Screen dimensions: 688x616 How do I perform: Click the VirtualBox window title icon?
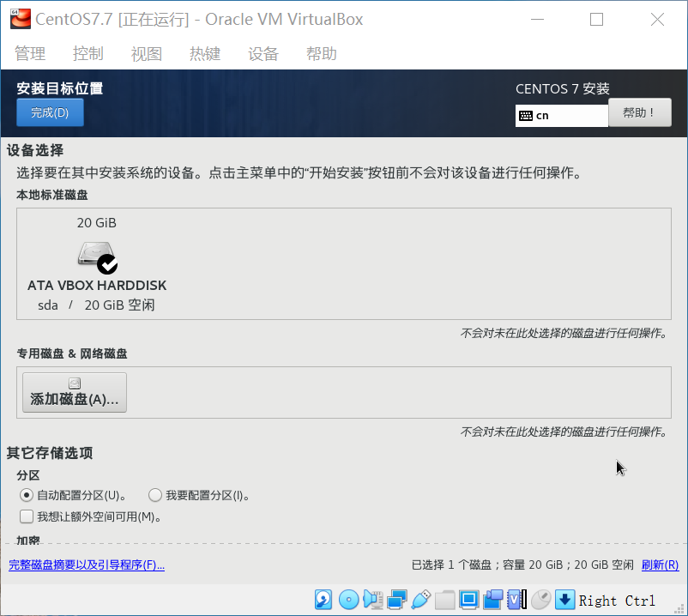point(21,19)
